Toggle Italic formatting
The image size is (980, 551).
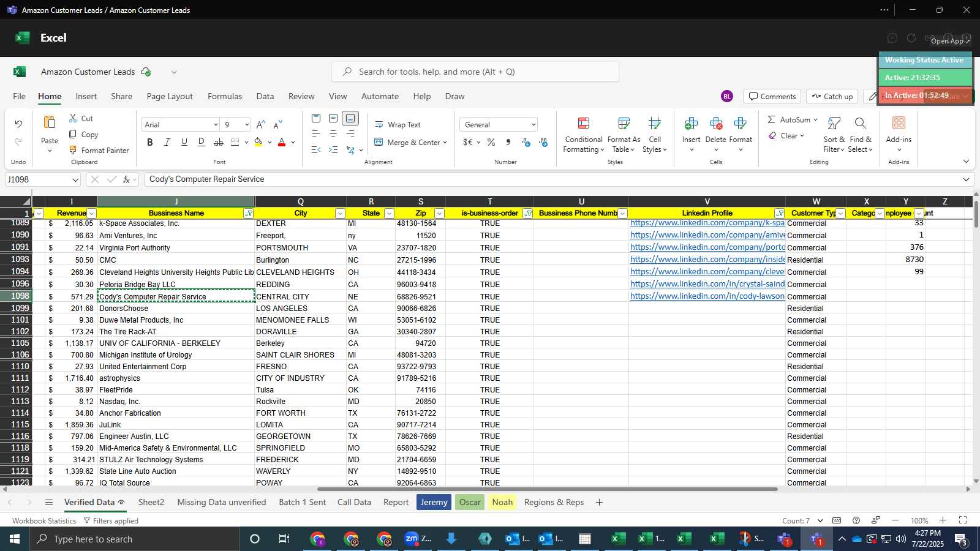coord(167,142)
